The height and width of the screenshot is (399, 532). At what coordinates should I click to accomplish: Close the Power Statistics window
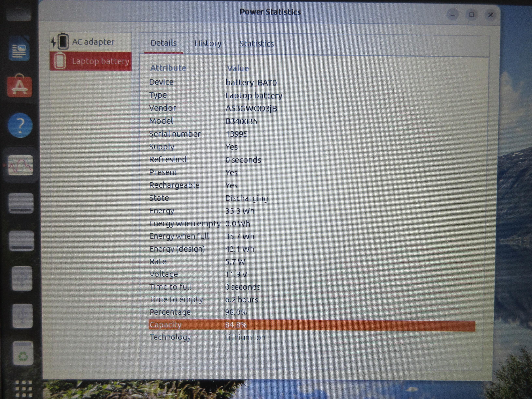[491, 15]
